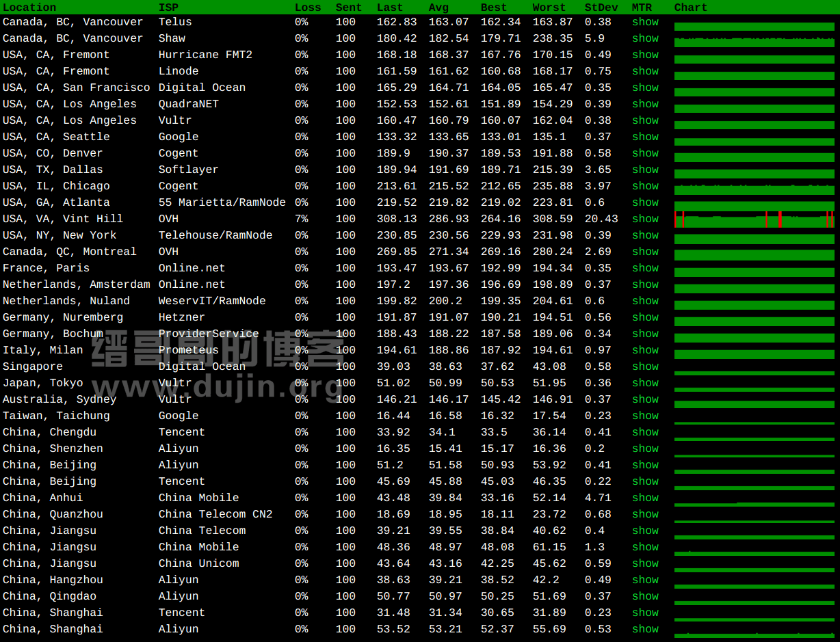Viewport: 840px width, 642px height.
Task: Select the Tencent ISP cell in Beijing row
Action: point(182,481)
